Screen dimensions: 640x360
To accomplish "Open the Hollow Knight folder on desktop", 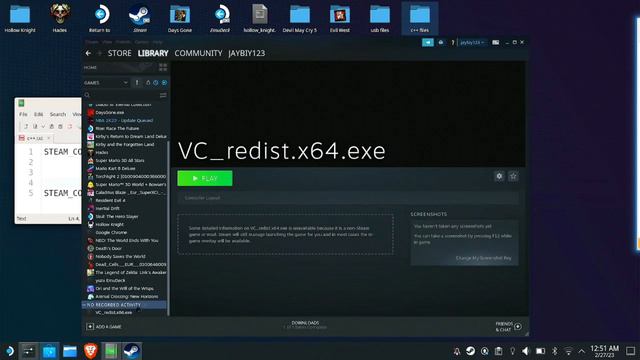I will pos(20,18).
